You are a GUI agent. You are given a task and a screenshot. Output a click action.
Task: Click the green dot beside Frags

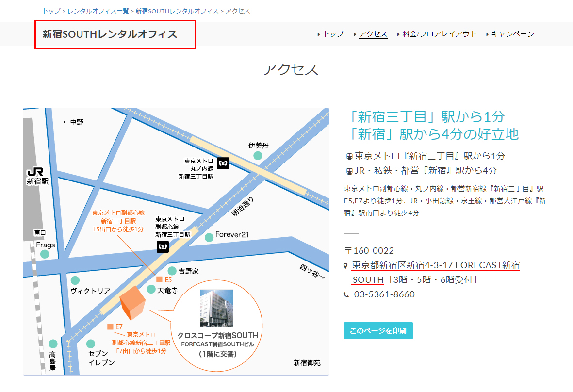click(x=45, y=254)
